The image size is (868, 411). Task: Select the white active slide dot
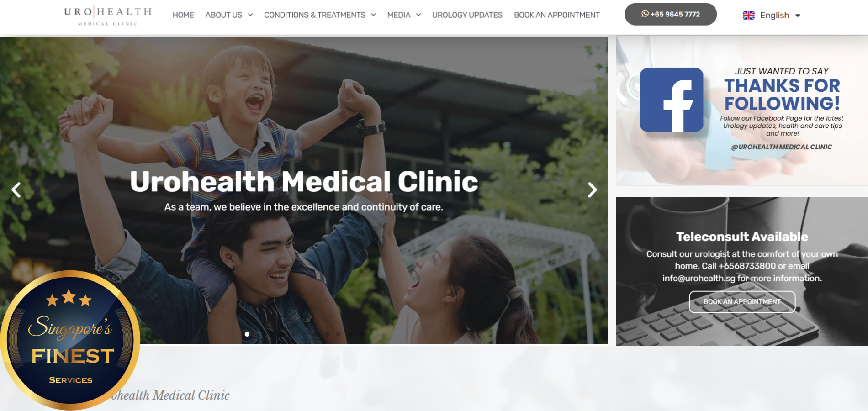click(247, 334)
